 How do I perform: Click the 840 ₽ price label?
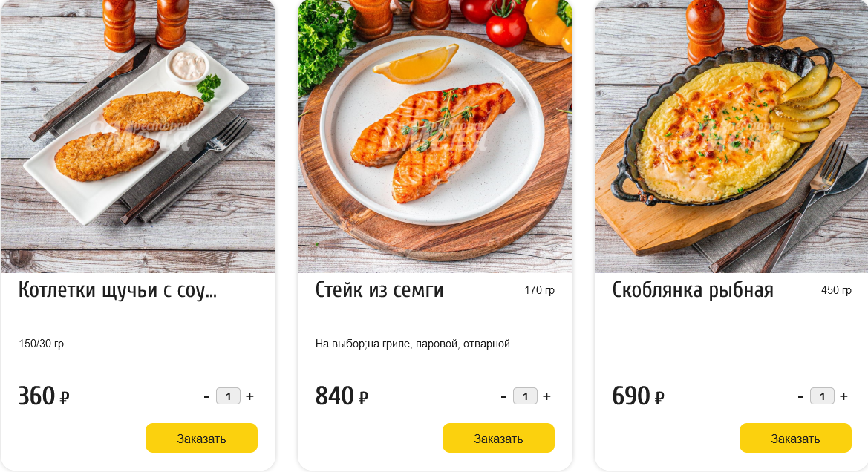point(342,396)
